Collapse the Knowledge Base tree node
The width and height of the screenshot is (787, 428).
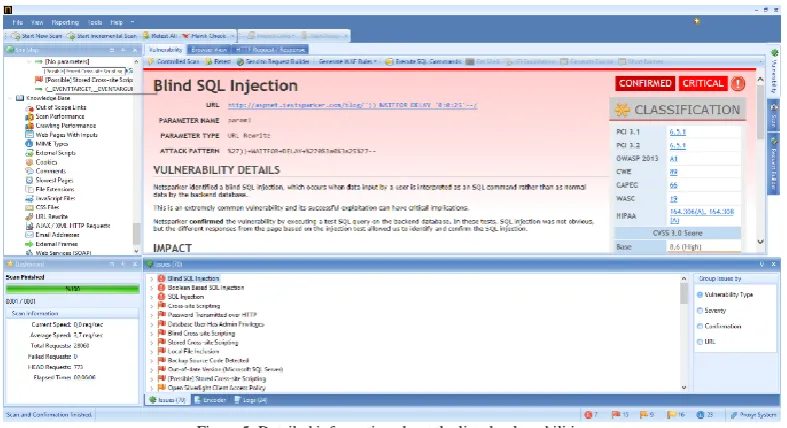pos(11,98)
